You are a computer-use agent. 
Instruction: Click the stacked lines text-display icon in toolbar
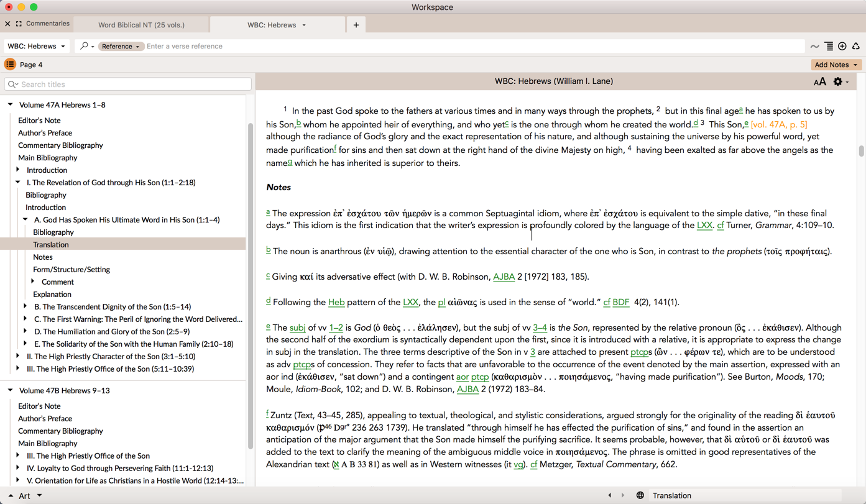pos(829,46)
